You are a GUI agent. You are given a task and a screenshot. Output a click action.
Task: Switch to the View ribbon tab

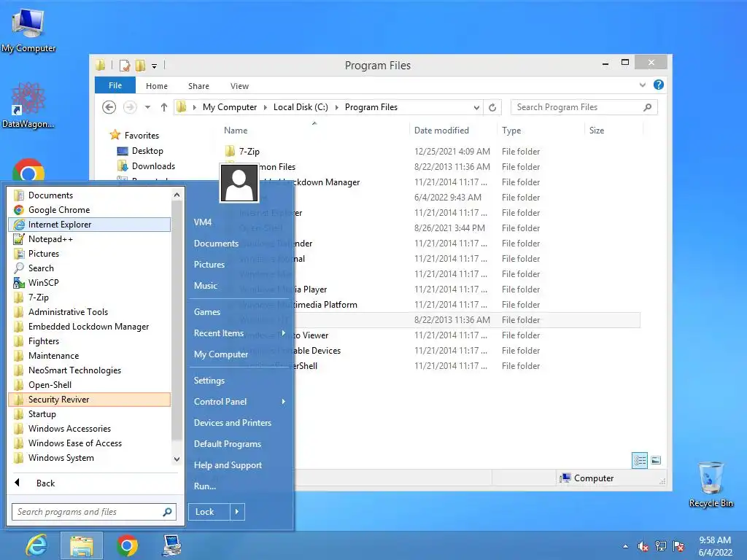[239, 86]
